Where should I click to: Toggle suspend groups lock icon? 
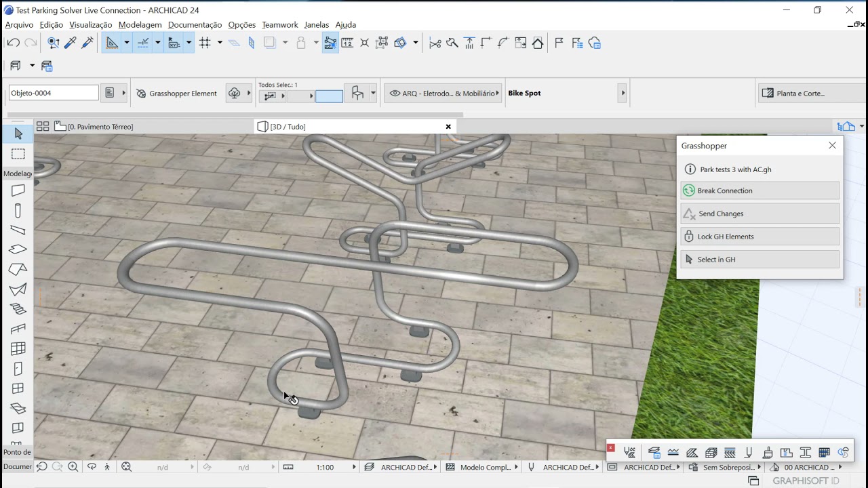(301, 43)
